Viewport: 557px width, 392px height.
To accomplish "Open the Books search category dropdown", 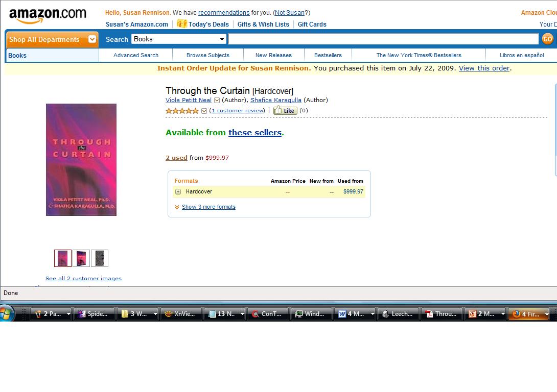I will pyautogui.click(x=179, y=39).
